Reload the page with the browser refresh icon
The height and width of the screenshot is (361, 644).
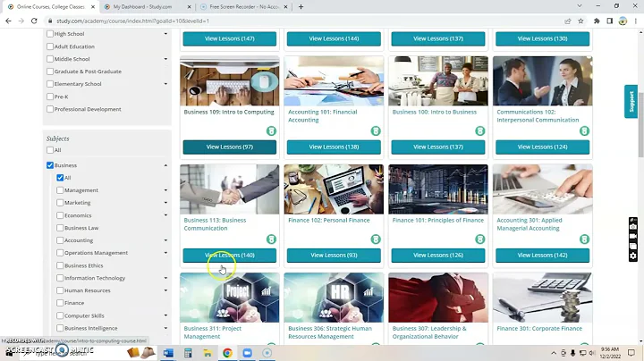(34, 21)
